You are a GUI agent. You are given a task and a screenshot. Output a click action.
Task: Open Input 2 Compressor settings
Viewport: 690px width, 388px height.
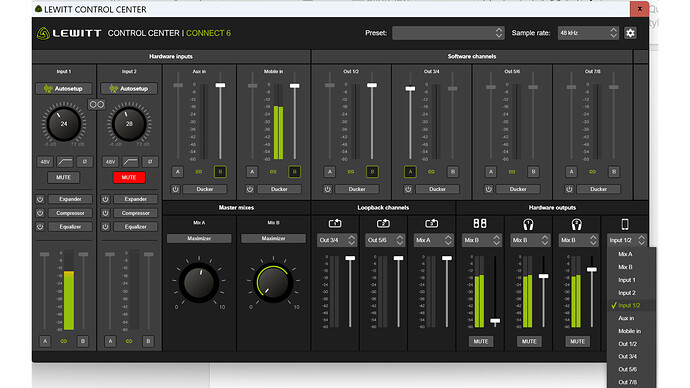136,213
